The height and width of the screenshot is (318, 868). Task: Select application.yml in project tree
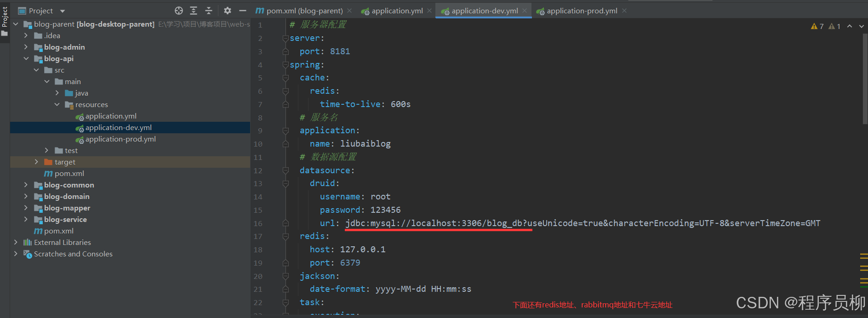pyautogui.click(x=130, y=116)
